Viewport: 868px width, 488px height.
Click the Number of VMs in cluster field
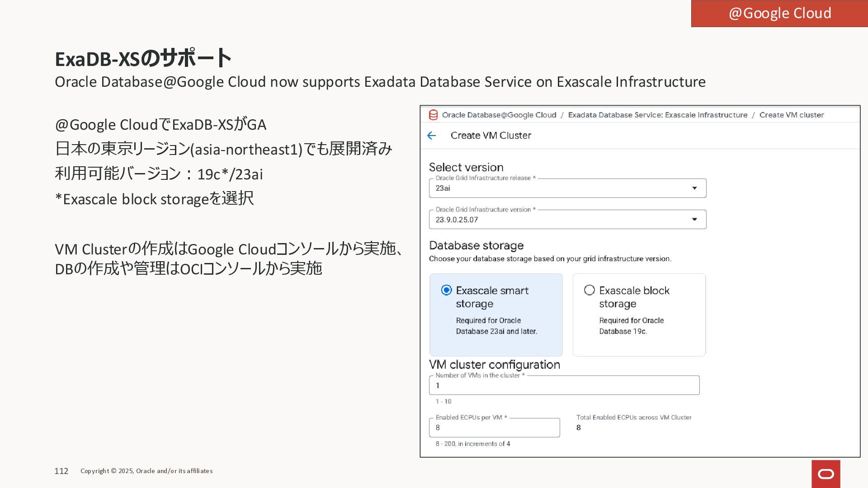tap(564, 385)
